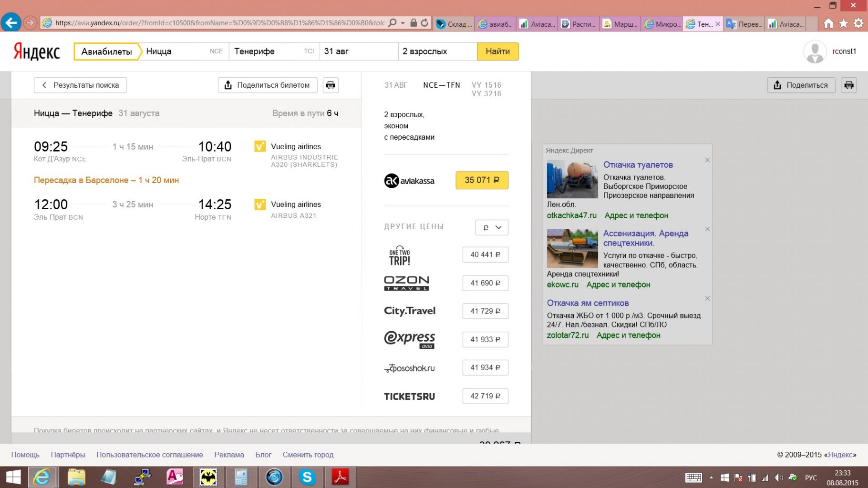Switch to the Распи... browser tab

pyautogui.click(x=579, y=24)
